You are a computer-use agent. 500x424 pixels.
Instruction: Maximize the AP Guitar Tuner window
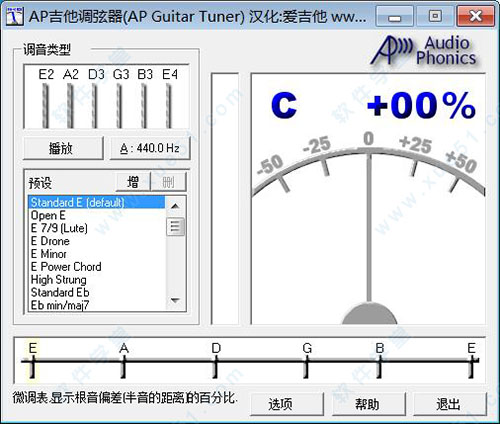[x=435, y=16]
